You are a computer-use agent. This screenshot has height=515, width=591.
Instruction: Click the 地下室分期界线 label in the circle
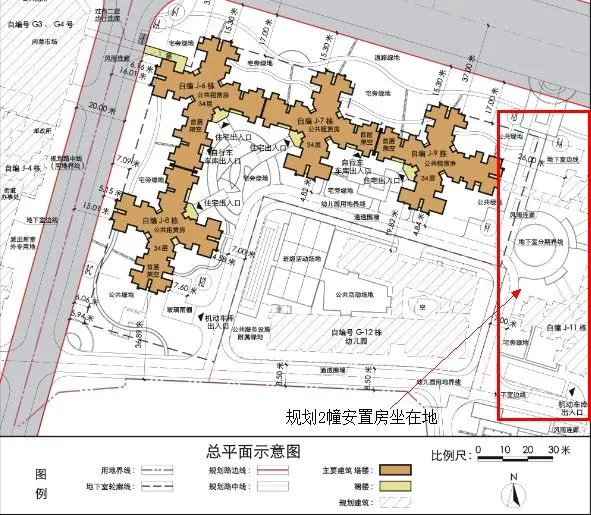tap(540, 242)
